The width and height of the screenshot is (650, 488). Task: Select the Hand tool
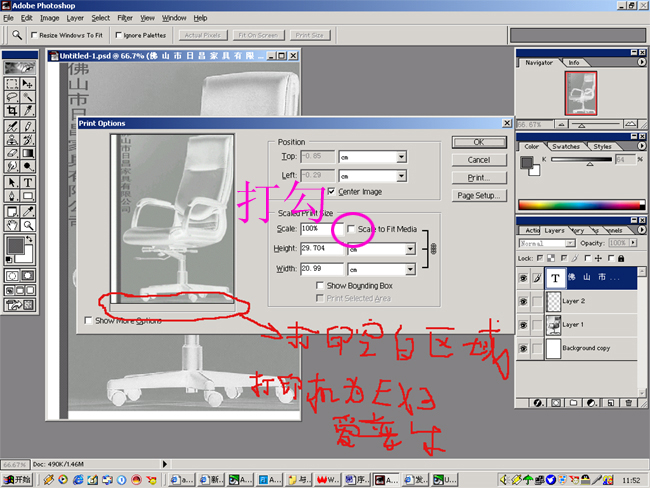[12, 225]
